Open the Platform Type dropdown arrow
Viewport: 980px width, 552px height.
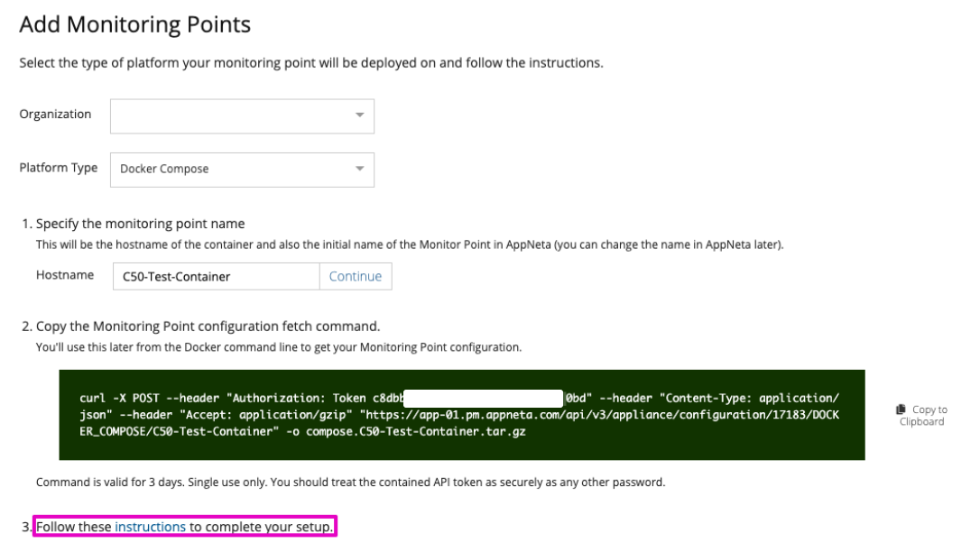click(359, 169)
